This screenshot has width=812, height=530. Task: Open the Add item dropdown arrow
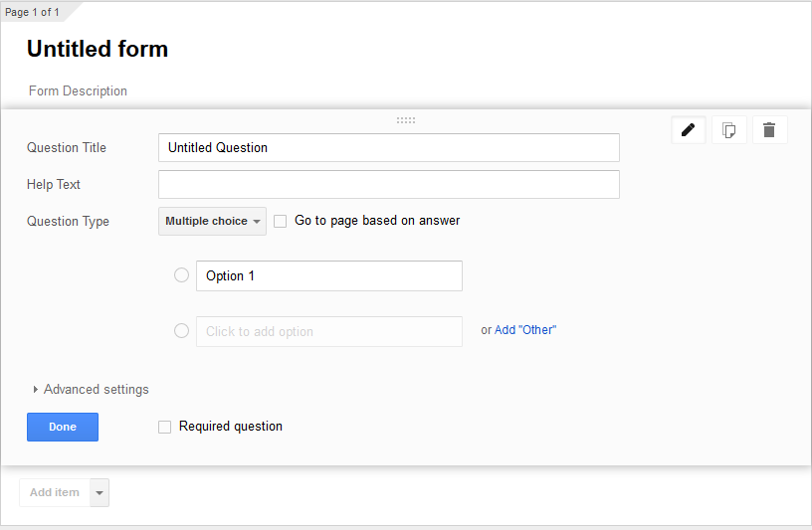coord(99,492)
